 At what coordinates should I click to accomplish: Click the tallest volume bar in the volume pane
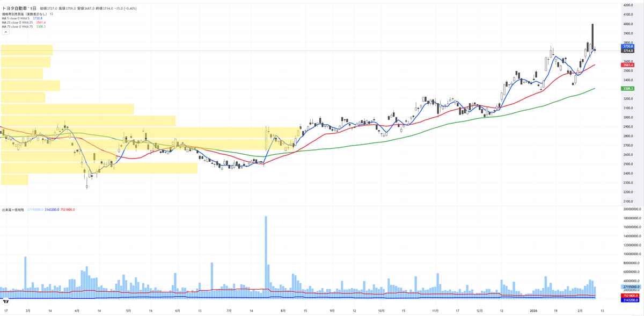point(266,257)
